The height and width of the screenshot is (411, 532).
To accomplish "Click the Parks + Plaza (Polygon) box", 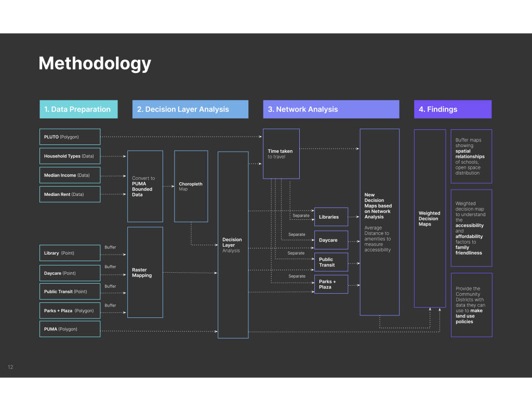I will 70,311.
